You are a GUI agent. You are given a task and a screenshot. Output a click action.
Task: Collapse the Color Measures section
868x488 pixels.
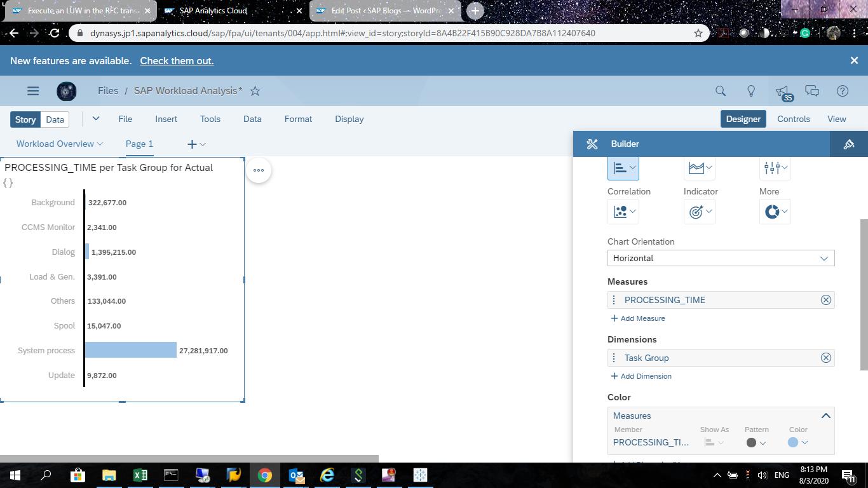[x=825, y=416]
